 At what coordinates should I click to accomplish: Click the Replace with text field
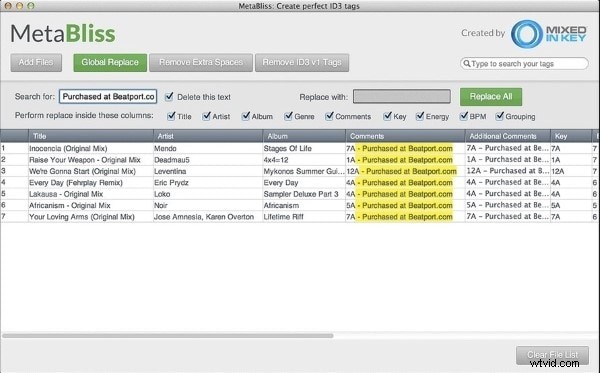[401, 96]
